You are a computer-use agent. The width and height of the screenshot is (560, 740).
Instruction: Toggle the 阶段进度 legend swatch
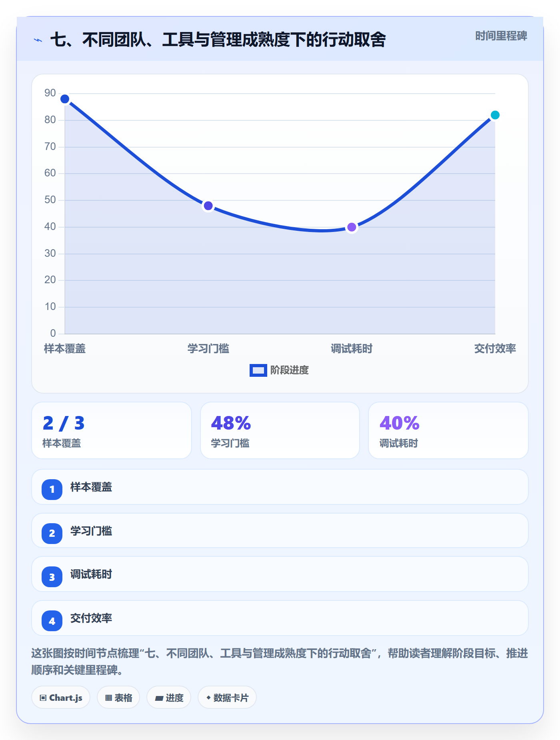(258, 370)
